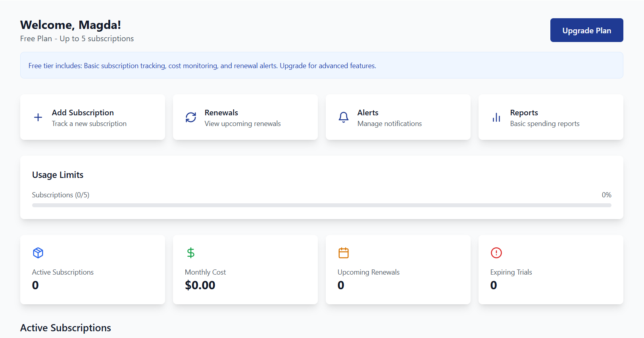Click the Active Subscriptions count card

92,270
